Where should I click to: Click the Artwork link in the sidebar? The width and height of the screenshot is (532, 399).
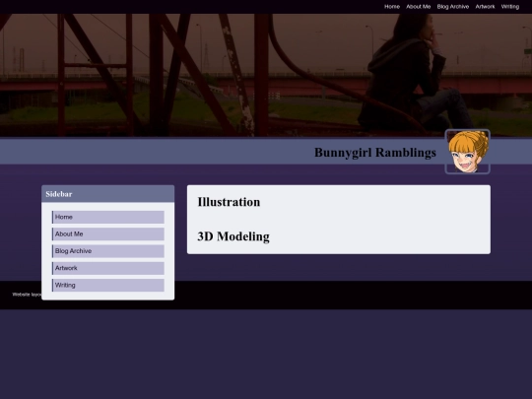(108, 268)
